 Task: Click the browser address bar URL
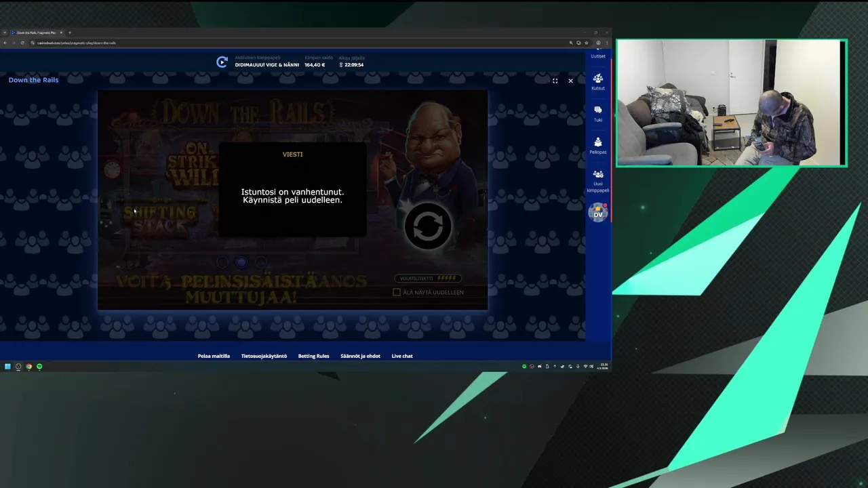point(77,43)
